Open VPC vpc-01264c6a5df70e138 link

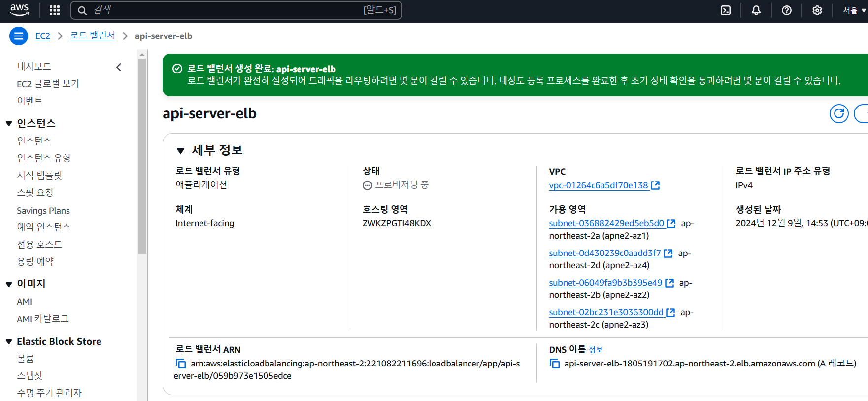[x=599, y=185]
